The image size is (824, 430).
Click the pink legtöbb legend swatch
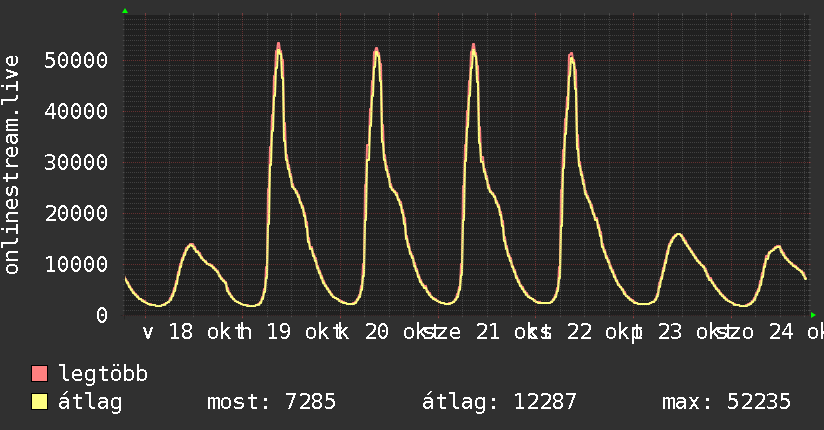click(x=39, y=374)
